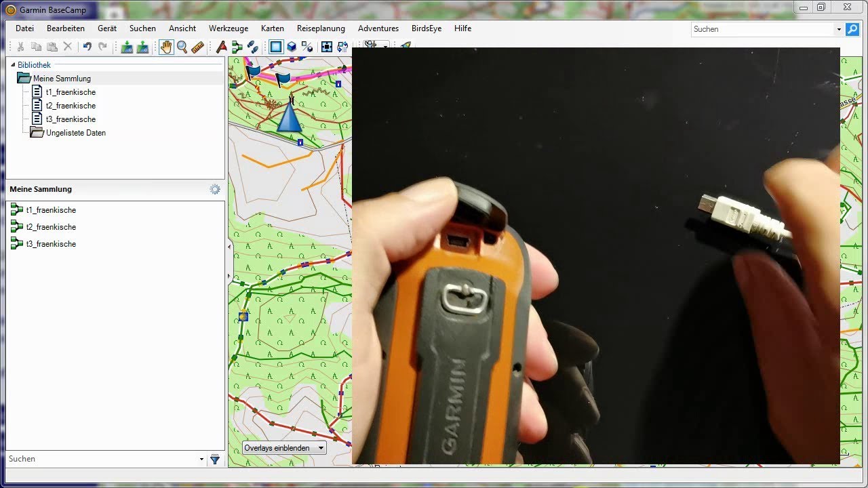Open the Bearbeiten menu

coord(66,28)
